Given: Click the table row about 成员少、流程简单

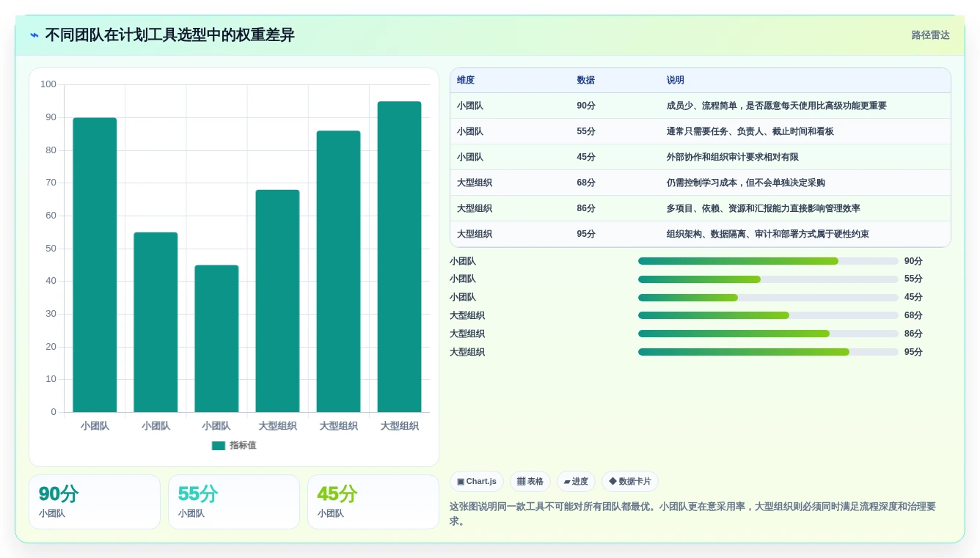Looking at the screenshot, I should [x=701, y=106].
